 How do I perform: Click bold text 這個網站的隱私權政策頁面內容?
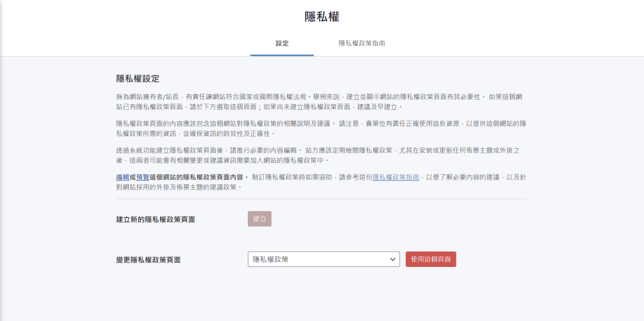click(196, 177)
